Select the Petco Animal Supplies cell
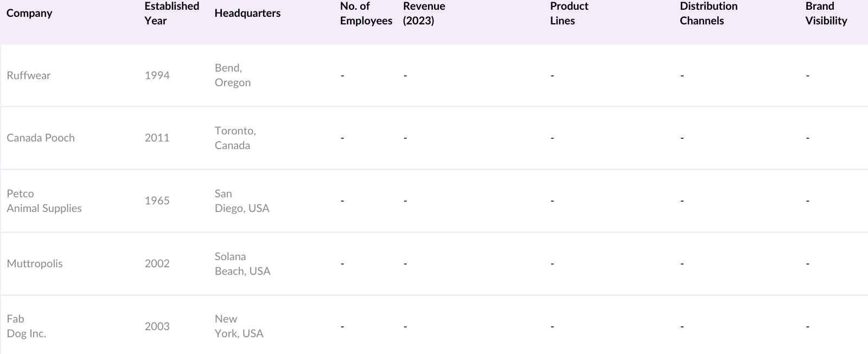The height and width of the screenshot is (354, 868). tap(44, 201)
